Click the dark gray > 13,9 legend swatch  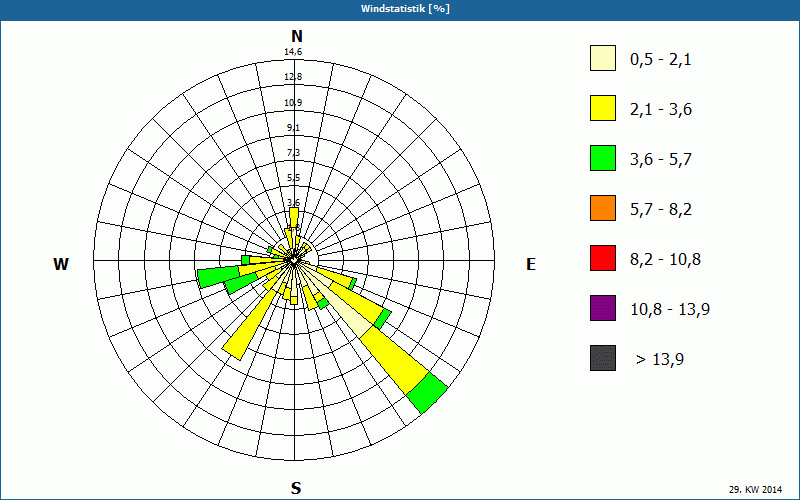603,358
